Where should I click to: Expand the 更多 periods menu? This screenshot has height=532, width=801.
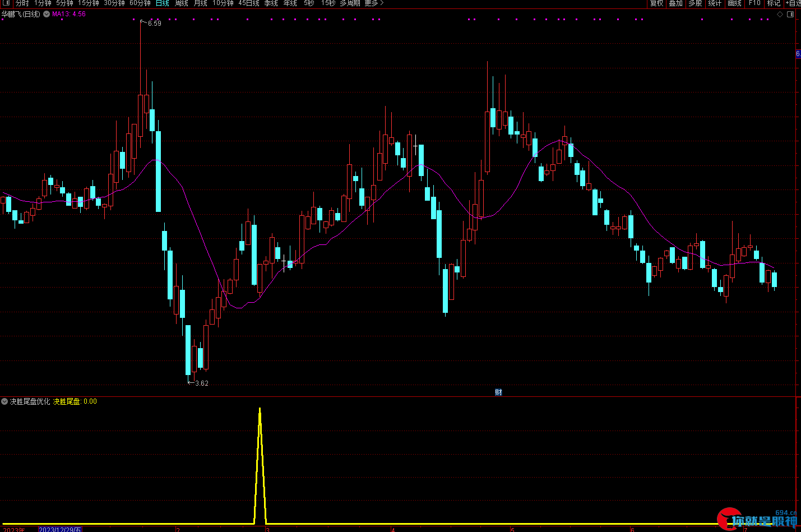[x=374, y=3]
